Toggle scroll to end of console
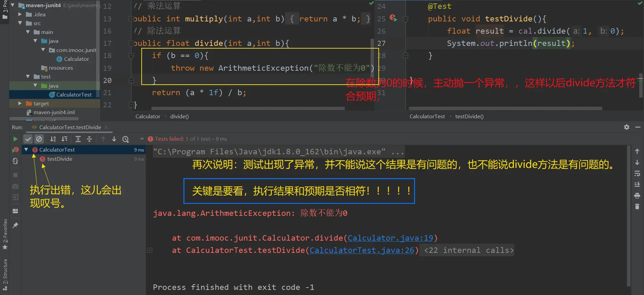The width and height of the screenshot is (644, 295). pos(637,185)
